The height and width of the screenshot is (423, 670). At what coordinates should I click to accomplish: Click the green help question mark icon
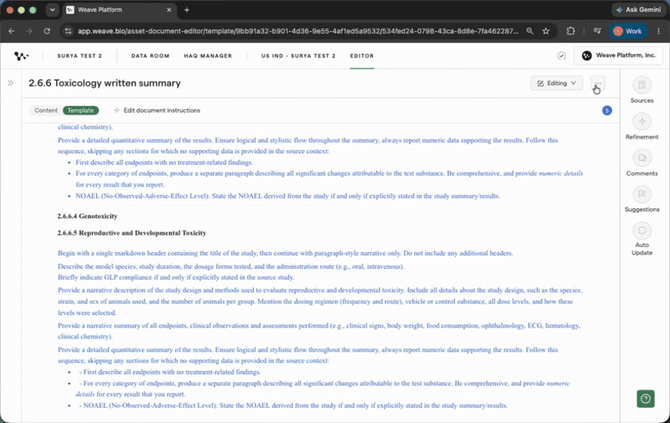point(646,399)
